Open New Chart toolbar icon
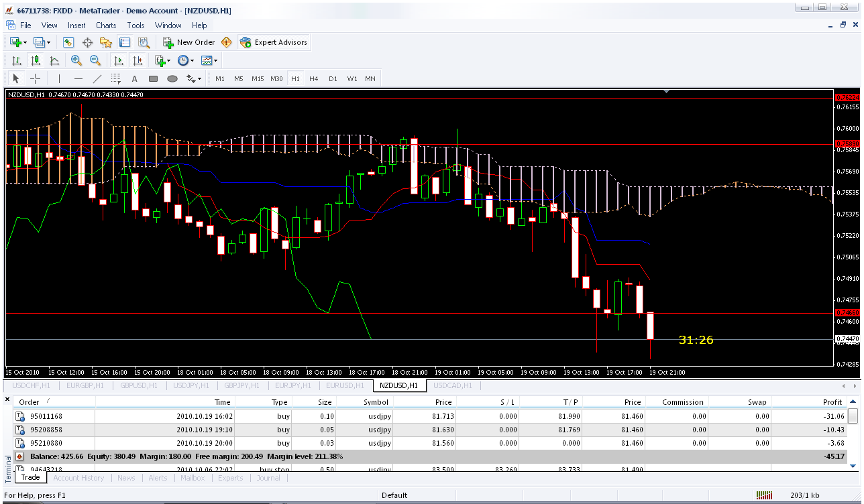The height and width of the screenshot is (504, 864). tap(15, 42)
